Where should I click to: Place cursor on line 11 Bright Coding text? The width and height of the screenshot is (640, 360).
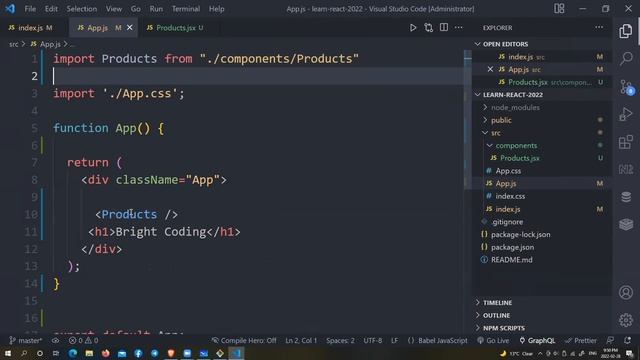[x=160, y=232]
